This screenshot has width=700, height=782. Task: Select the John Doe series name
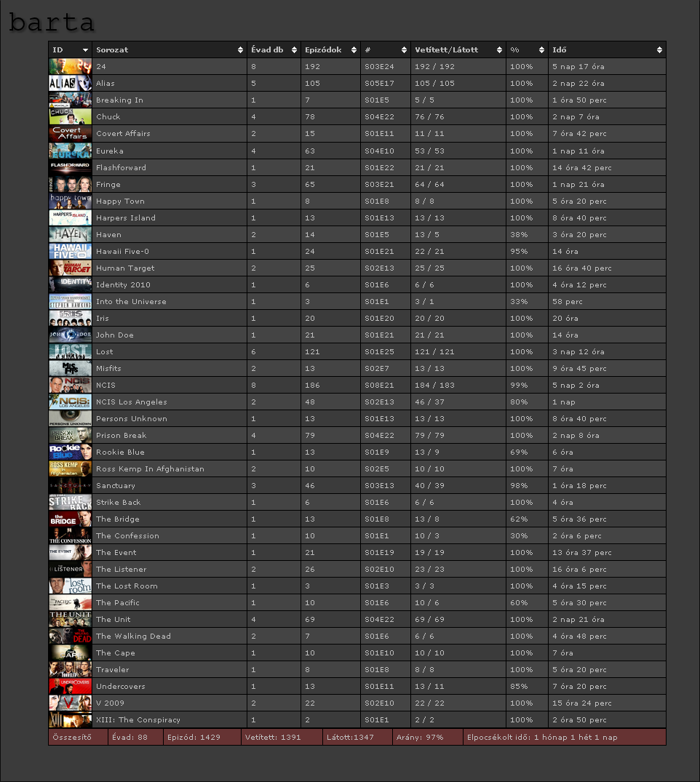pyautogui.click(x=115, y=335)
